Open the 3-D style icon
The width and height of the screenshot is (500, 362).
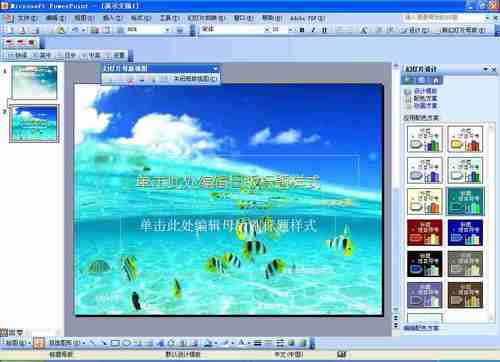click(303, 343)
